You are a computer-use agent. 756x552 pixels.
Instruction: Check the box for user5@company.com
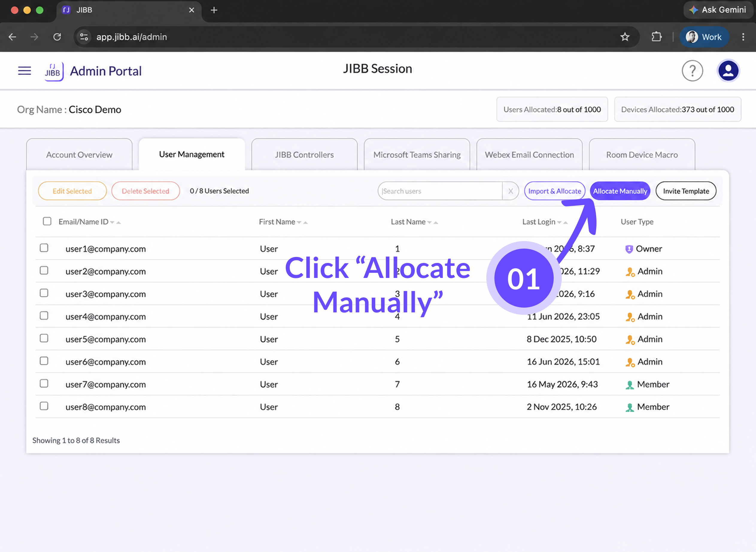coord(44,338)
